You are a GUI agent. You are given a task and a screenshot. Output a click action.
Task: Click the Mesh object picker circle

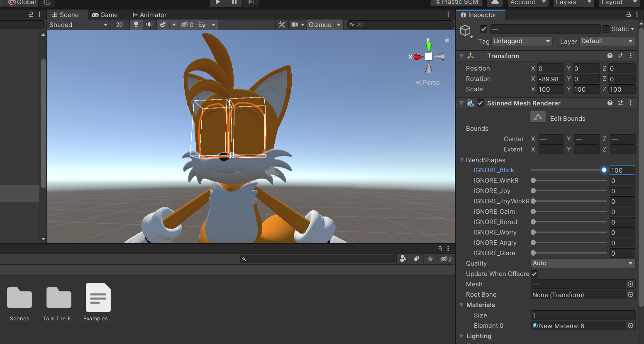(630, 284)
